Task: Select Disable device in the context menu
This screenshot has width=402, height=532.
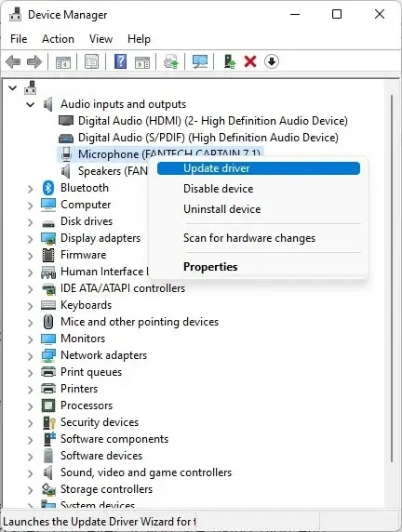Action: pyautogui.click(x=219, y=189)
